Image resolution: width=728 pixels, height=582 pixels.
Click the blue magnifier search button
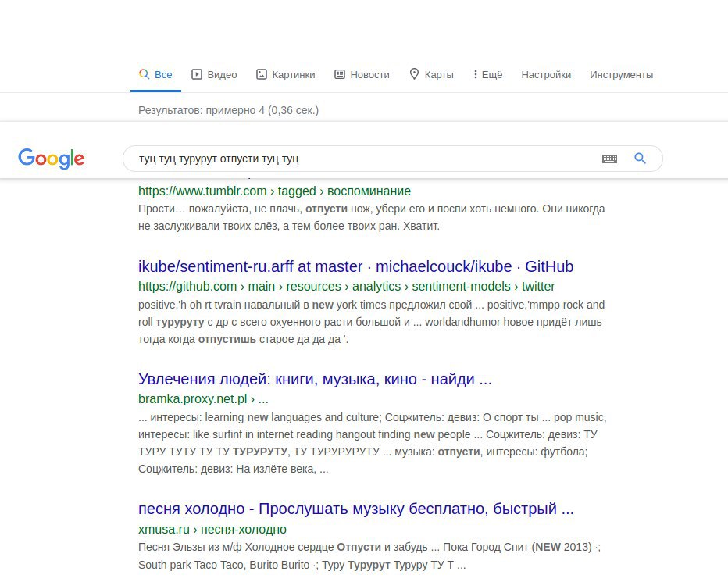(x=641, y=159)
